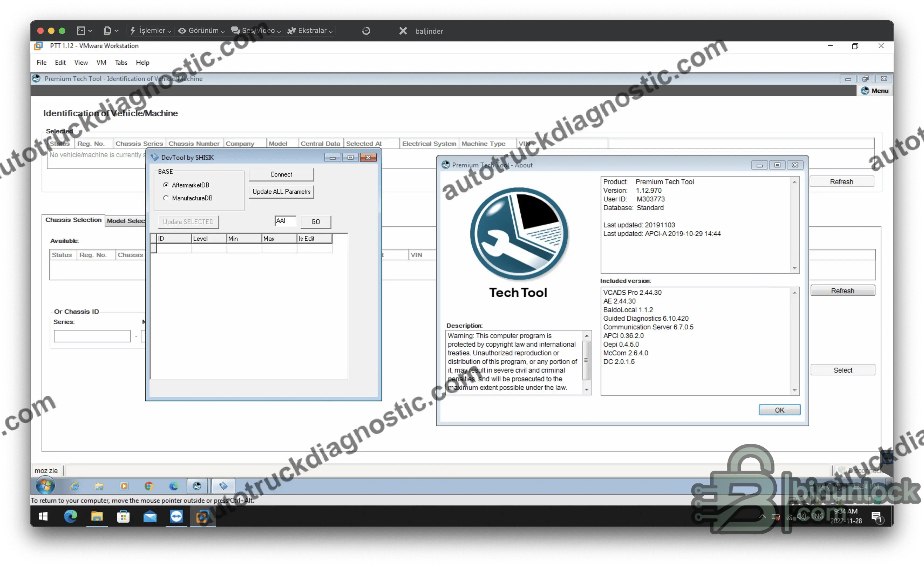Viewport: 924px width, 567px height.
Task: Click the Update SELECTED button
Action: point(188,222)
